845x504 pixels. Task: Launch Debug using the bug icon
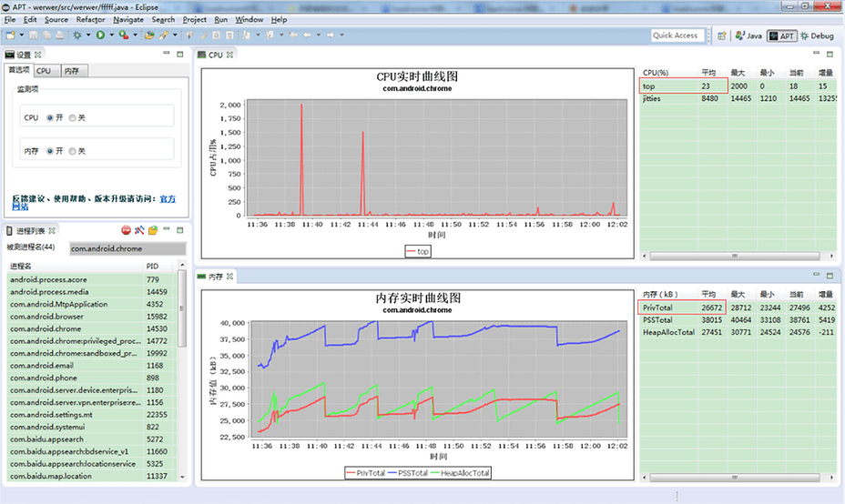click(77, 35)
